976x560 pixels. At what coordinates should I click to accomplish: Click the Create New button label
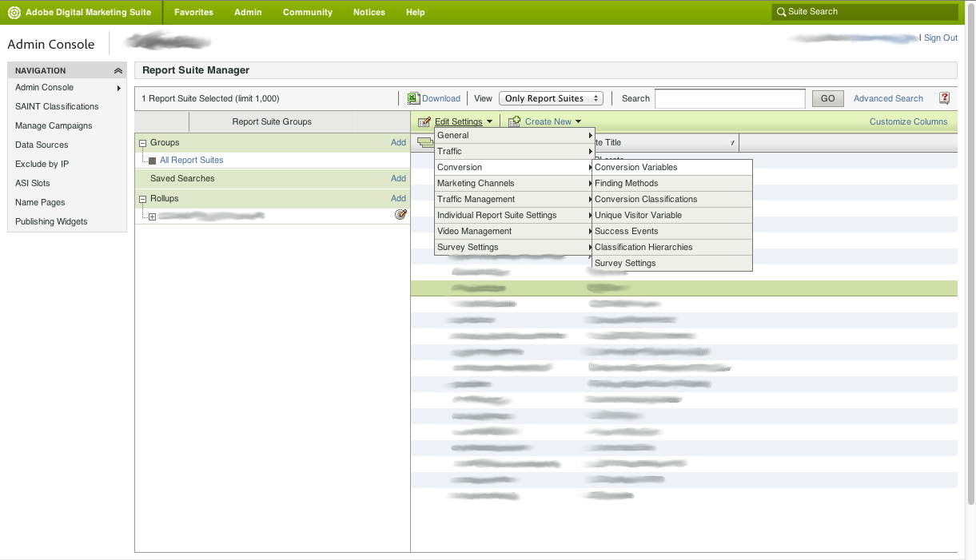(x=548, y=121)
